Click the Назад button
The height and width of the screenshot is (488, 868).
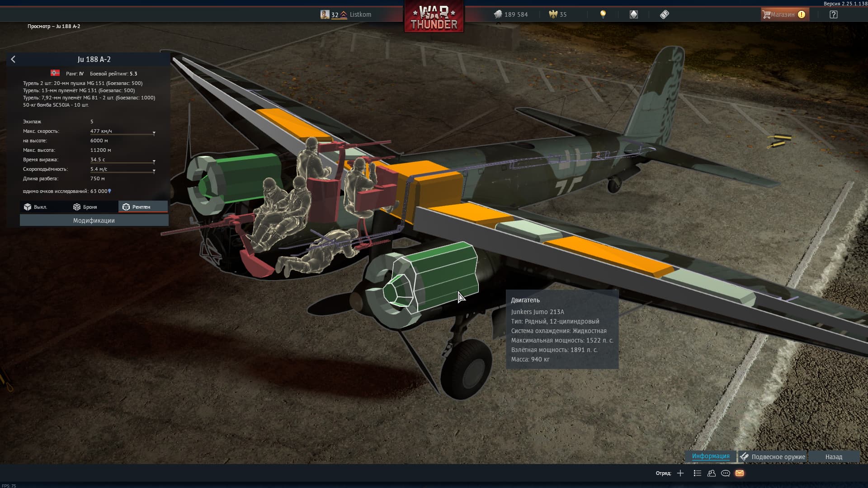[x=833, y=457]
